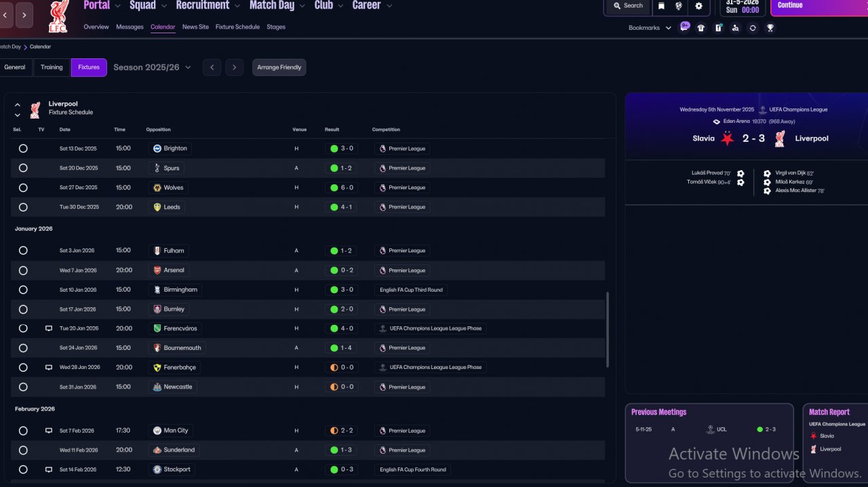Open the News Site tab
Image resolution: width=868 pixels, height=487 pixels.
pyautogui.click(x=195, y=27)
